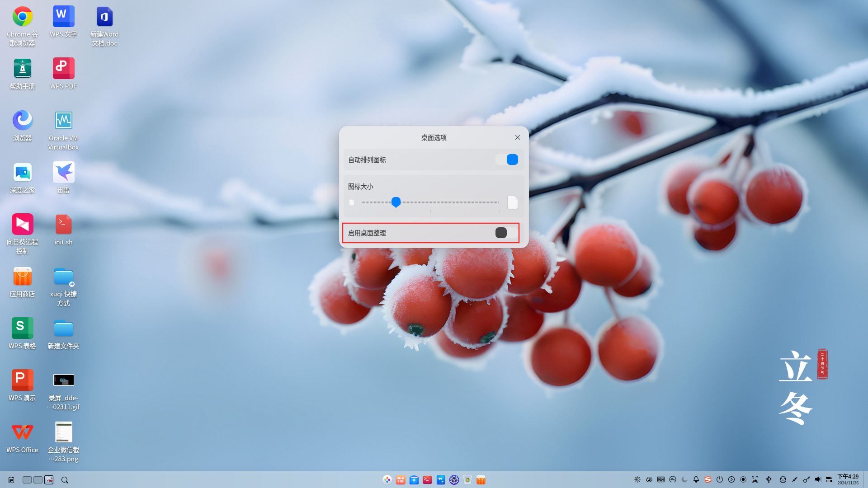Open the clipboard icon in the taskbar
The width and height of the screenshot is (868, 488).
point(11,480)
